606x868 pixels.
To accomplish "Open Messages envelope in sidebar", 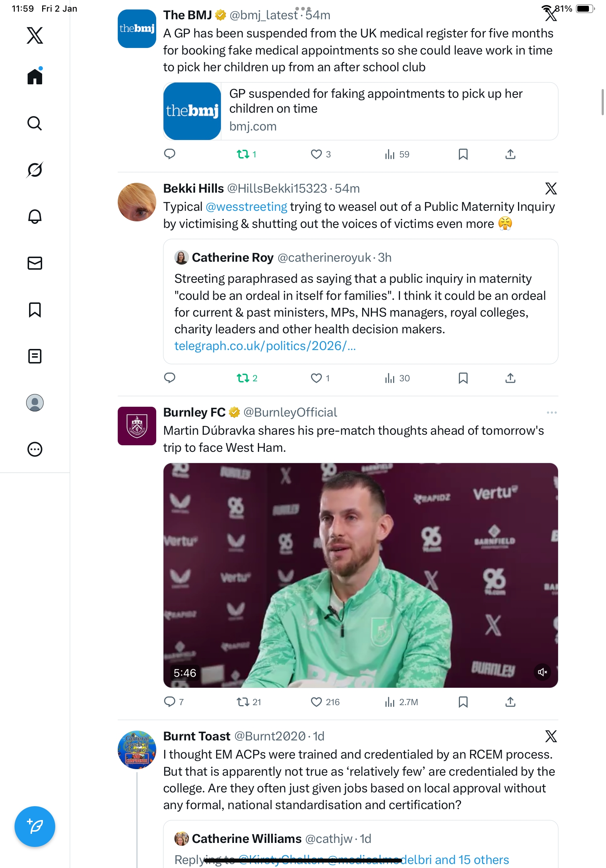I will (x=35, y=263).
